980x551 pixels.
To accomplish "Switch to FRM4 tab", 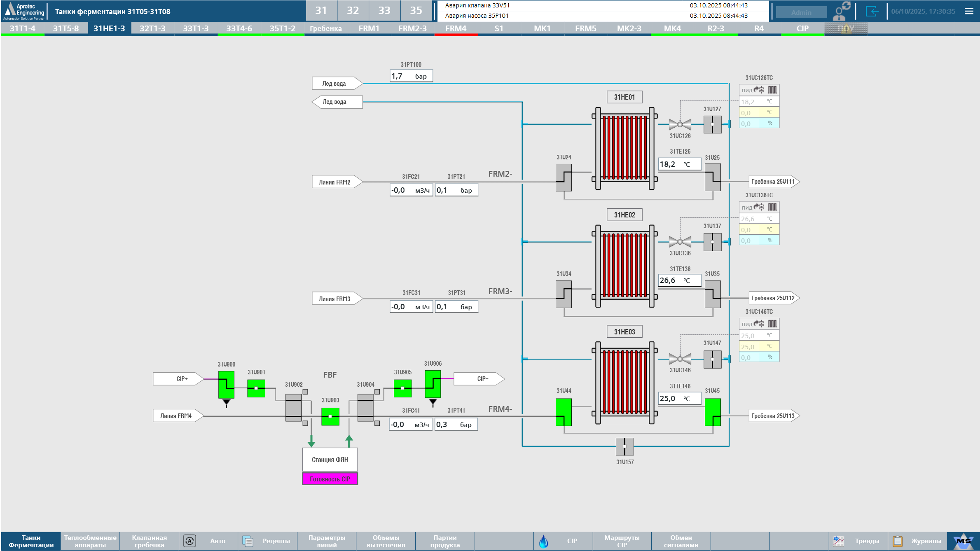I will click(x=456, y=28).
